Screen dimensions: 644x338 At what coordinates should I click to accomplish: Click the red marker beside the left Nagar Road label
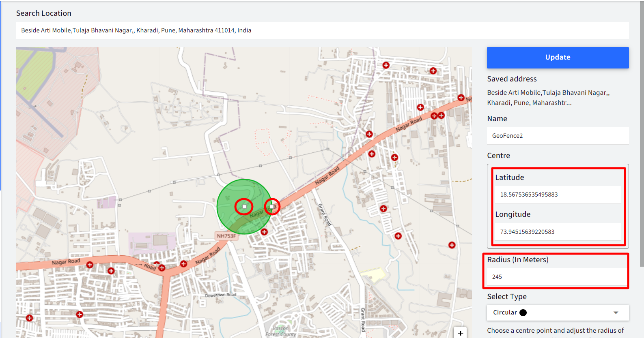pyautogui.click(x=90, y=265)
